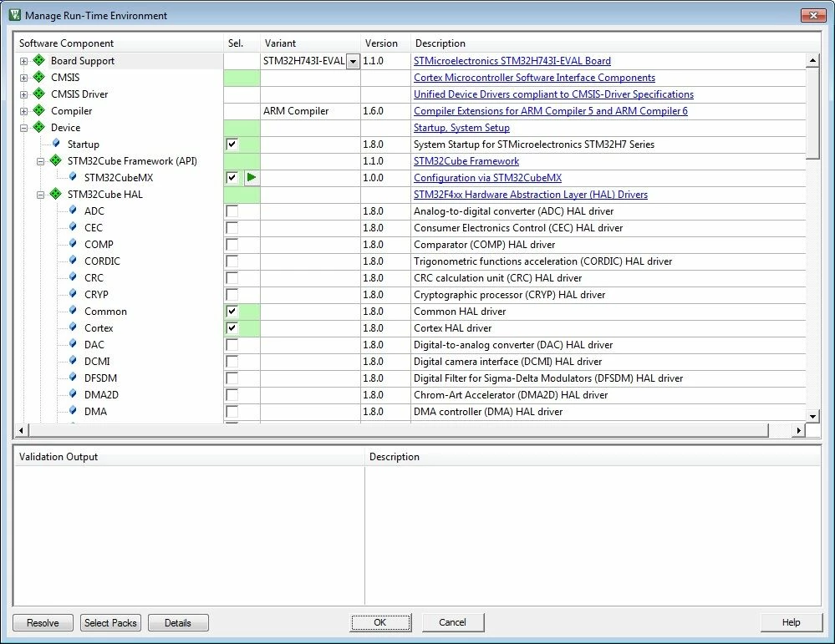Open Cortex Microcontroller Software Interface Components link
Image resolution: width=835 pixels, height=644 pixels.
535,77
